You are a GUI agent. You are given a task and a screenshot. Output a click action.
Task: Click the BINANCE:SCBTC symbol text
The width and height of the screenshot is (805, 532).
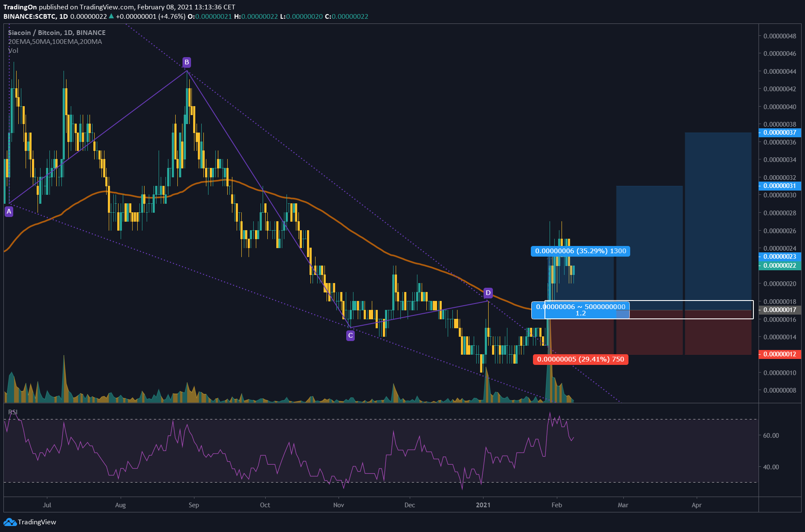tap(30, 17)
